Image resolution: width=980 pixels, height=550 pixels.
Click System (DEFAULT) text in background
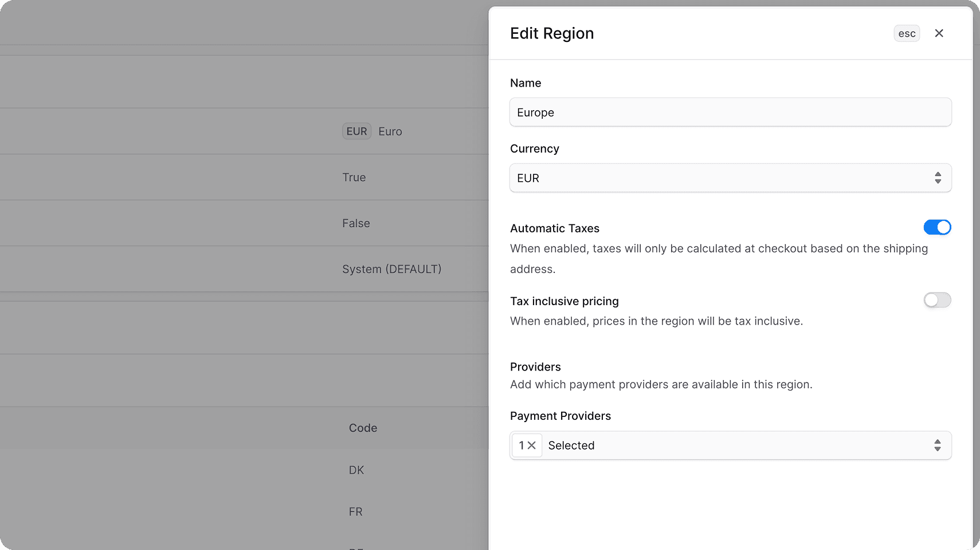click(x=392, y=269)
